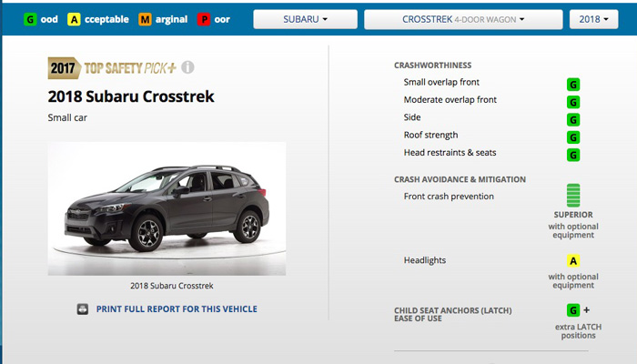Click the red Poor legend swatch
The image size is (637, 364).
pos(204,19)
